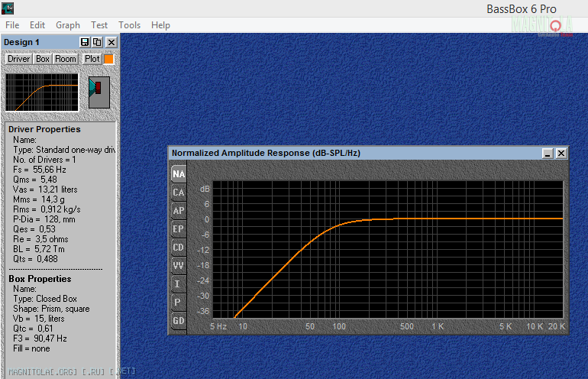Close the Normalized Amplitude Response window
Viewport: 588px width, 379px height.
[561, 153]
